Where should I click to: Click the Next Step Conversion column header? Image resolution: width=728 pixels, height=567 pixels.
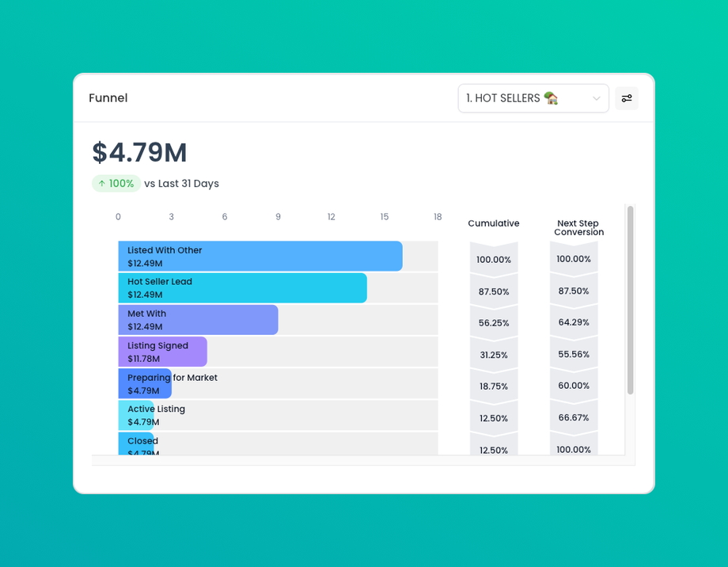click(578, 228)
